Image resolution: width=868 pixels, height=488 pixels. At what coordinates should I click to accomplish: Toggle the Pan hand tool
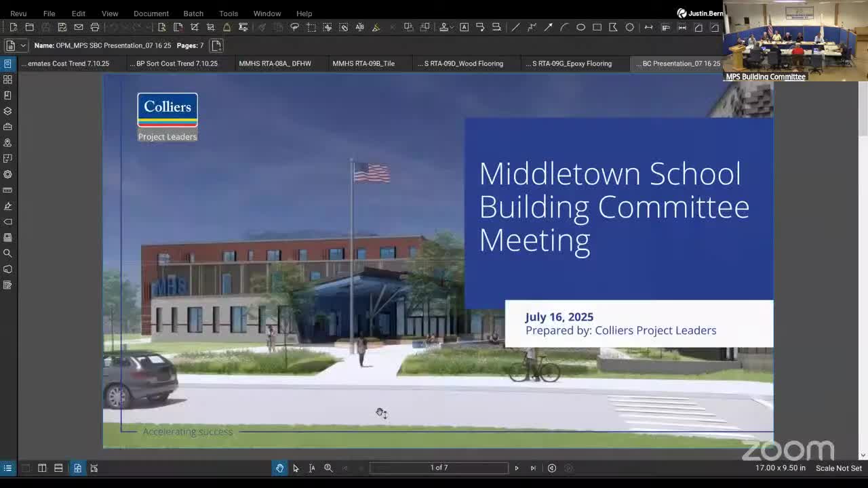click(x=279, y=468)
